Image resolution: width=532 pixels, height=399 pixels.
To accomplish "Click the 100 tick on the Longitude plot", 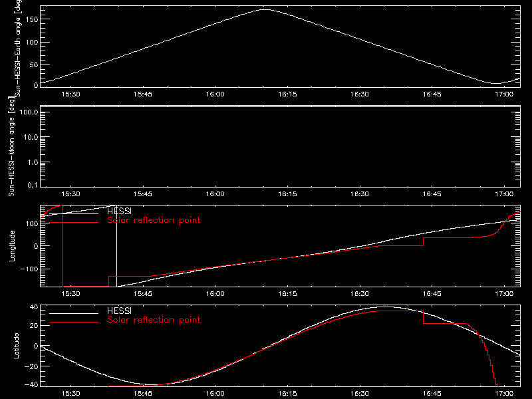I will [31, 223].
